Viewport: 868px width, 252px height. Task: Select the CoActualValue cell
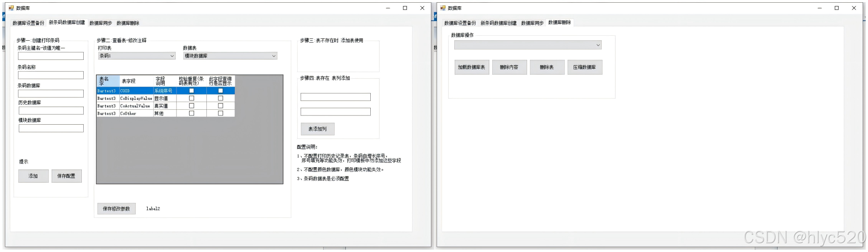pyautogui.click(x=136, y=106)
